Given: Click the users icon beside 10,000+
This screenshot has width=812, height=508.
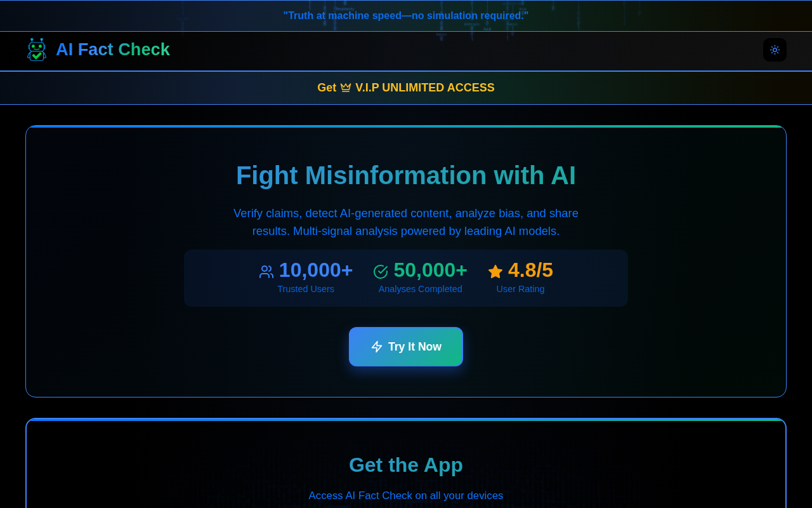Looking at the screenshot, I should pyautogui.click(x=266, y=272).
